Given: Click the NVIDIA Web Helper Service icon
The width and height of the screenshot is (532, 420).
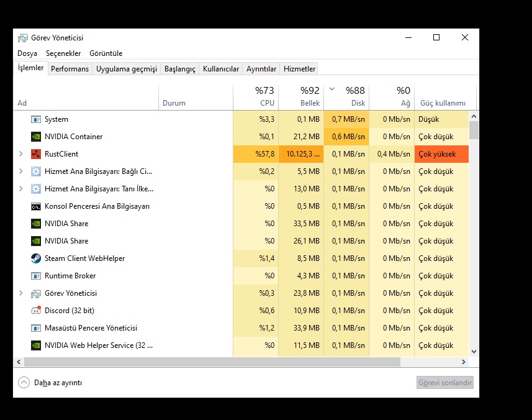Looking at the screenshot, I should 35,345.
